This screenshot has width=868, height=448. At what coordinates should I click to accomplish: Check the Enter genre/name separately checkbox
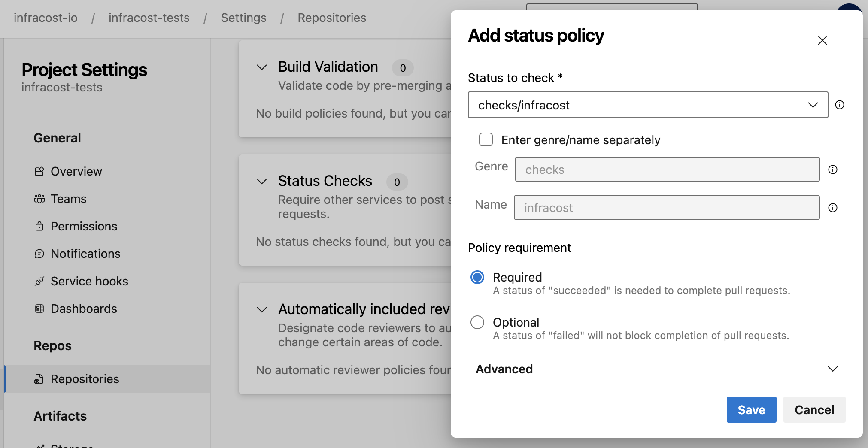(486, 139)
